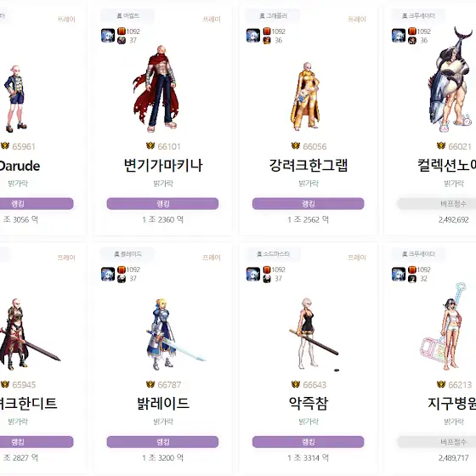Click the small 37 icon on 악즉참 card

(267, 279)
